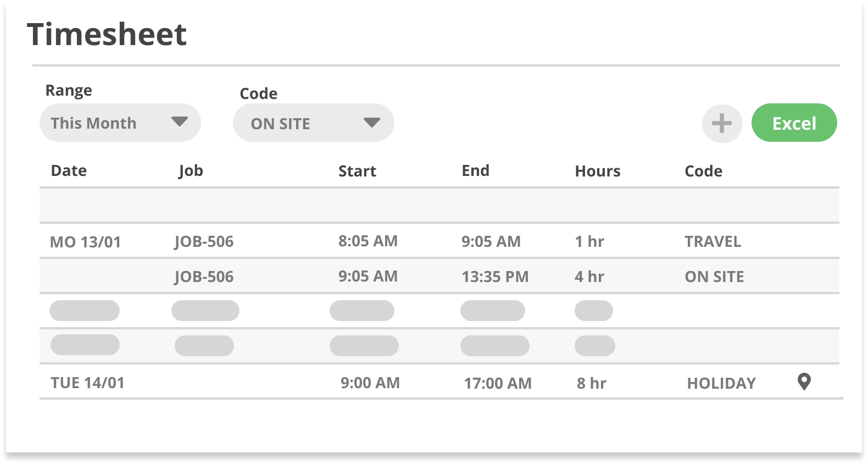Open the Range dropdown arrow
The height and width of the screenshot is (464, 868).
180,121
